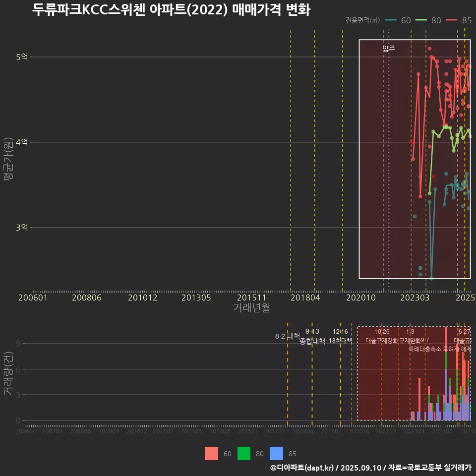Select the red 85 line legend entry
Image resolution: width=476 pixels, height=476 pixels.
459,20
